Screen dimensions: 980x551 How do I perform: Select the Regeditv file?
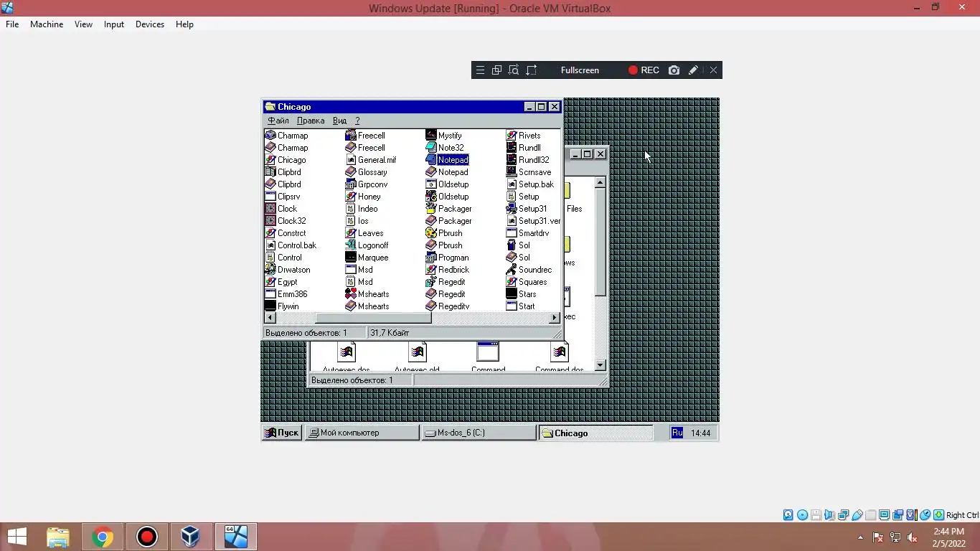coord(448,306)
